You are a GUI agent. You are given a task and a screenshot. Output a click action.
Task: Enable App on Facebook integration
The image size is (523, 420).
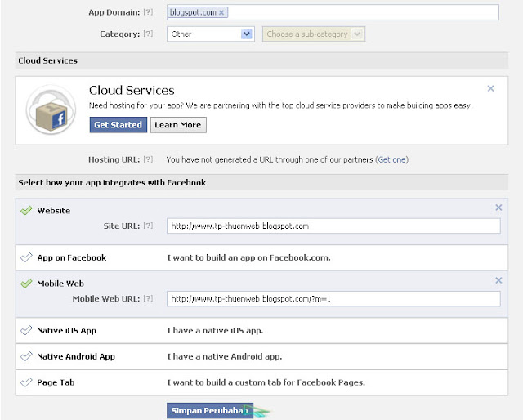point(26,257)
